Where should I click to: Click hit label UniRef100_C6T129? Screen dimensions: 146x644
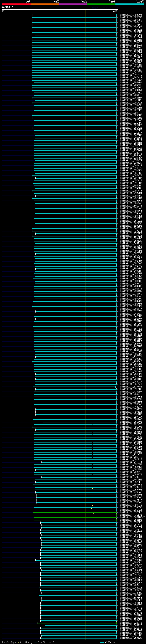tap(131, 140)
